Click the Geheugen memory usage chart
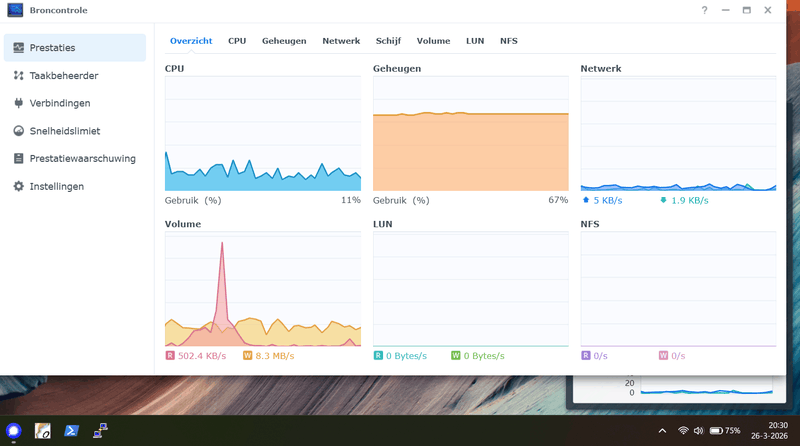 point(470,134)
